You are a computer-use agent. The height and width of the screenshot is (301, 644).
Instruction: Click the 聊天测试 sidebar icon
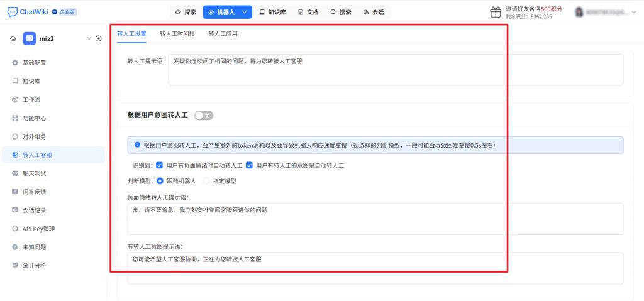pos(15,173)
